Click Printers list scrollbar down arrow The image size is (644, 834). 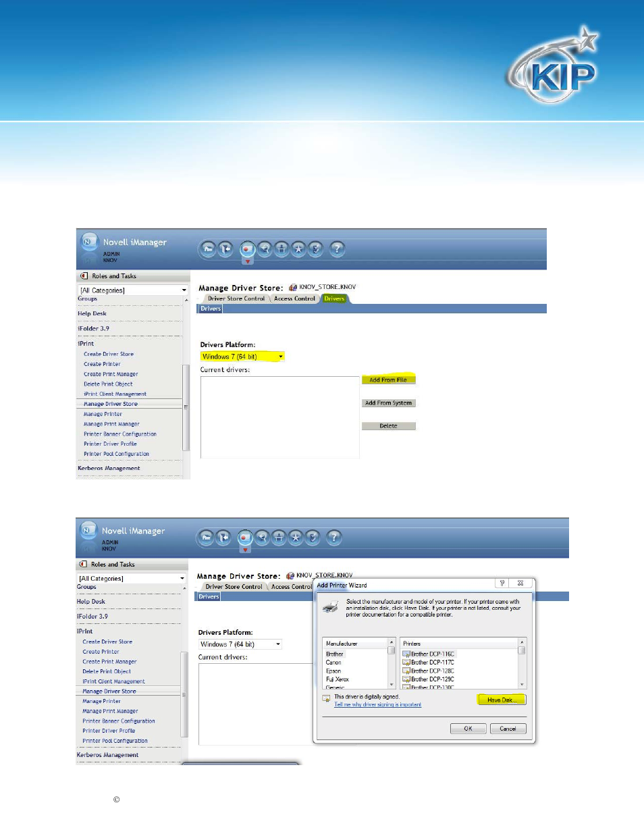(x=522, y=685)
